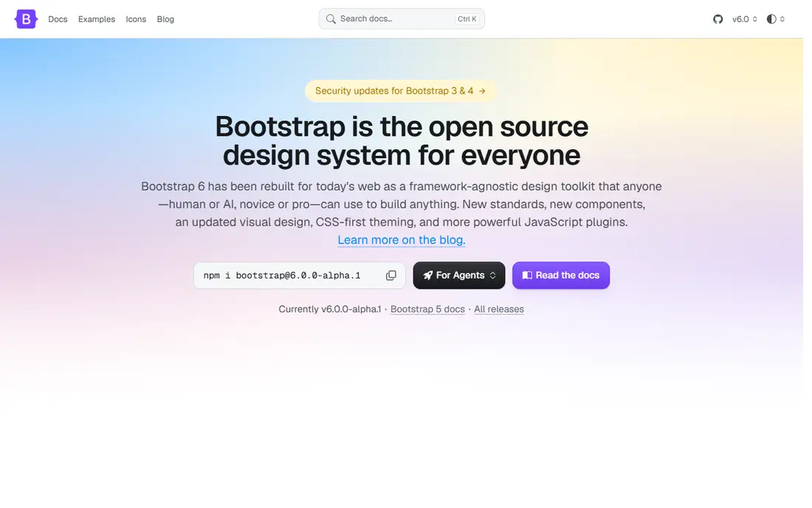Click the Ctrl K shortcut badge
Viewport: 812px width, 508px height.
[x=467, y=19]
